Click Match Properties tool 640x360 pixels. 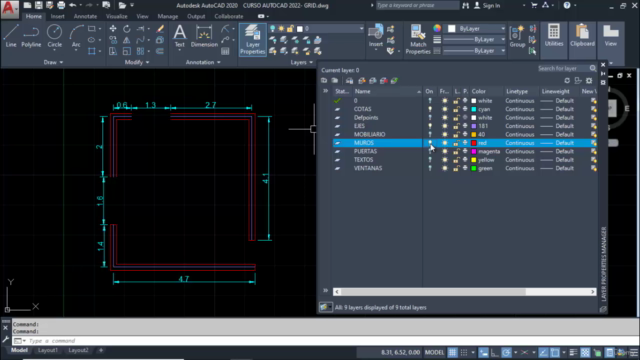click(418, 40)
